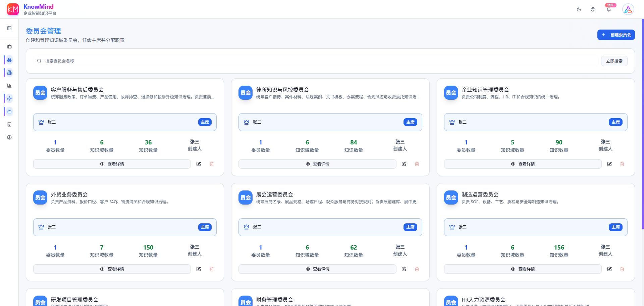Edit 制造运营委员会 committee
The image size is (644, 306).
(x=609, y=269)
